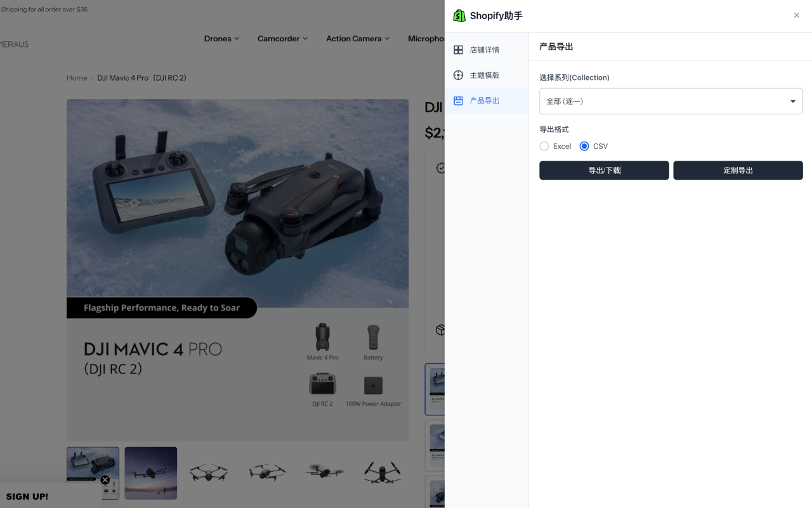Close the Shopify助手 panel
Viewport: 812px width, 508px height.
[796, 16]
